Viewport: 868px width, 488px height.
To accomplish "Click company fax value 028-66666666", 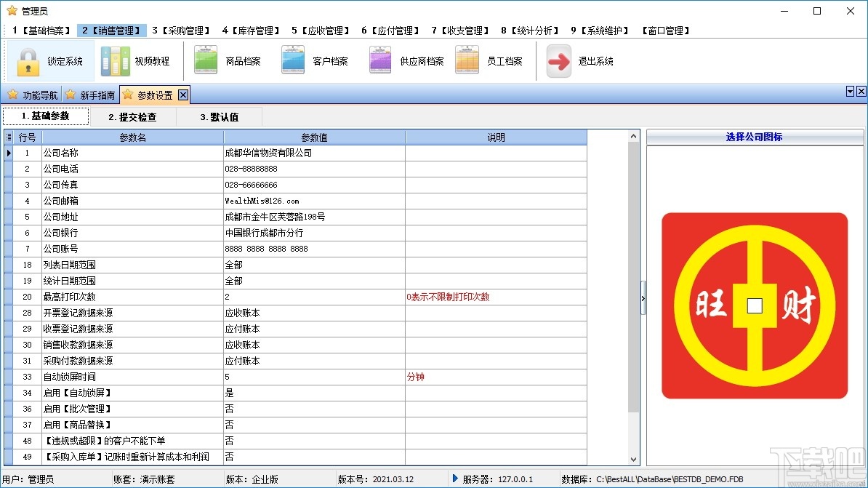I will pyautogui.click(x=315, y=185).
